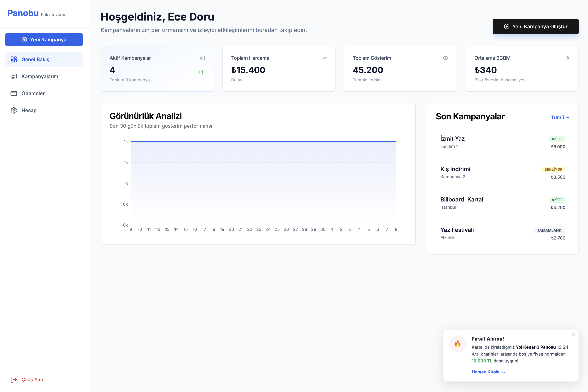The height and width of the screenshot is (392, 588).
Task: Click the Yeni Kampanya Oluştur button
Action: click(535, 26)
